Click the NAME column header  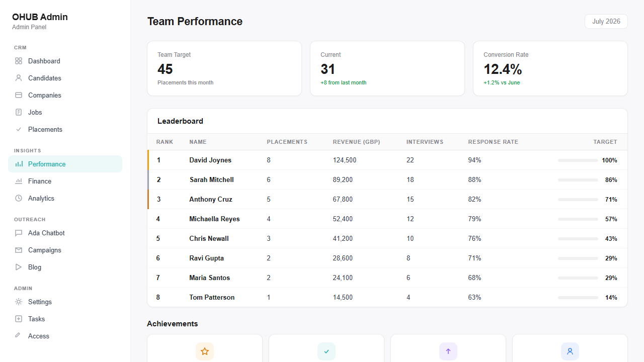(198, 142)
